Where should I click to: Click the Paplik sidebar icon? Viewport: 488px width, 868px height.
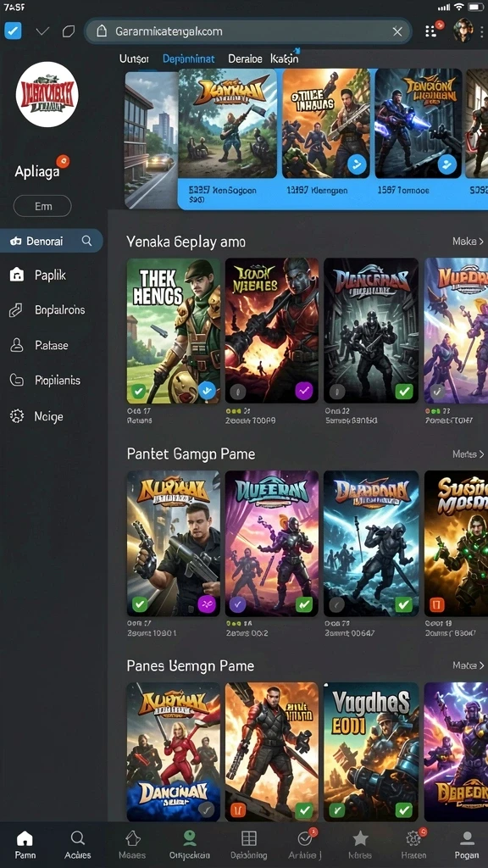(17, 275)
